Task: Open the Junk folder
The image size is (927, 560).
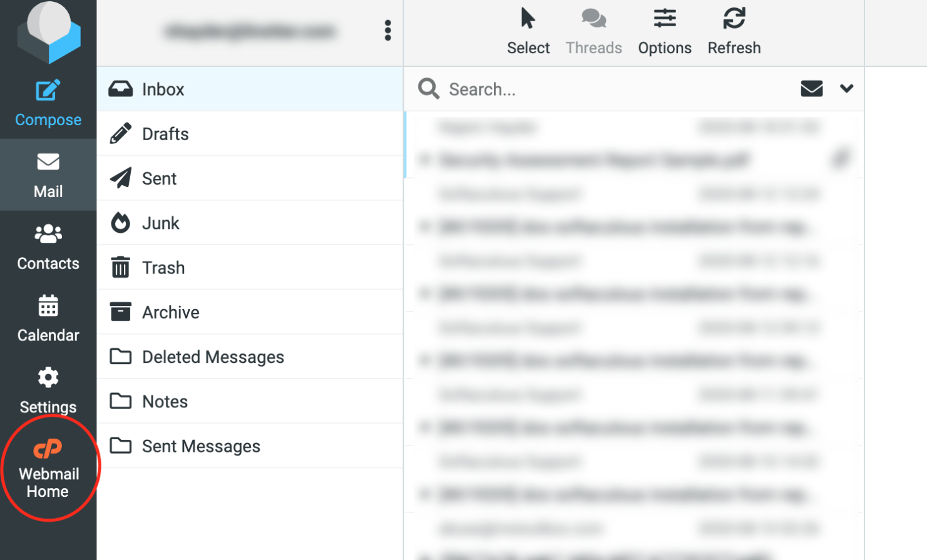Action: [x=160, y=223]
